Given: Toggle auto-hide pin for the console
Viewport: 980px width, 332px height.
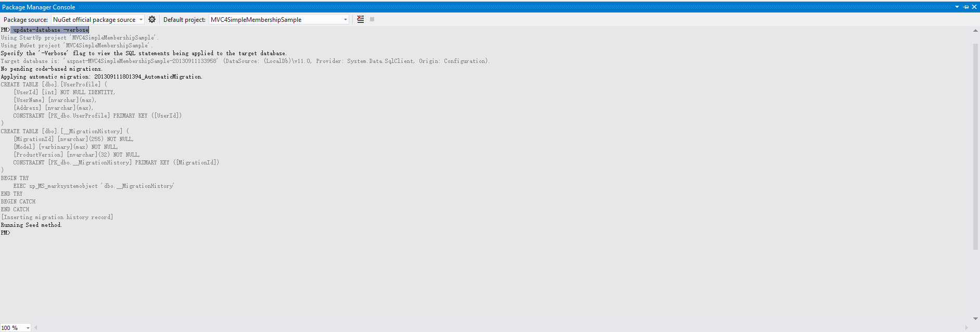Looking at the screenshot, I should pyautogui.click(x=966, y=7).
